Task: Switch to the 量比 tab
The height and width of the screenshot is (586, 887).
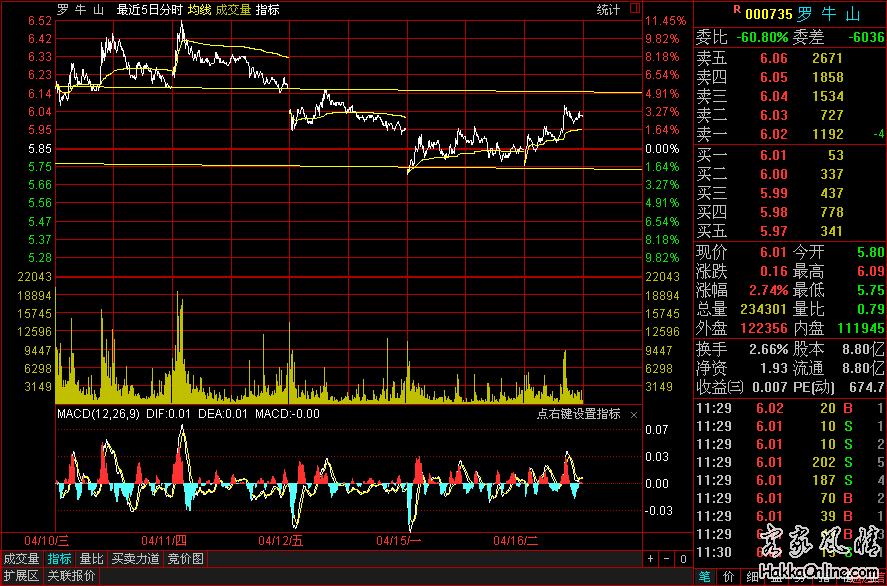Action: pos(91,559)
